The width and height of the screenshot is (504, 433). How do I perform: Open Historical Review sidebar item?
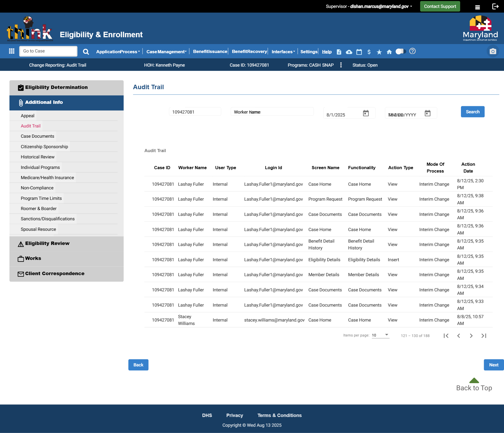[38, 157]
